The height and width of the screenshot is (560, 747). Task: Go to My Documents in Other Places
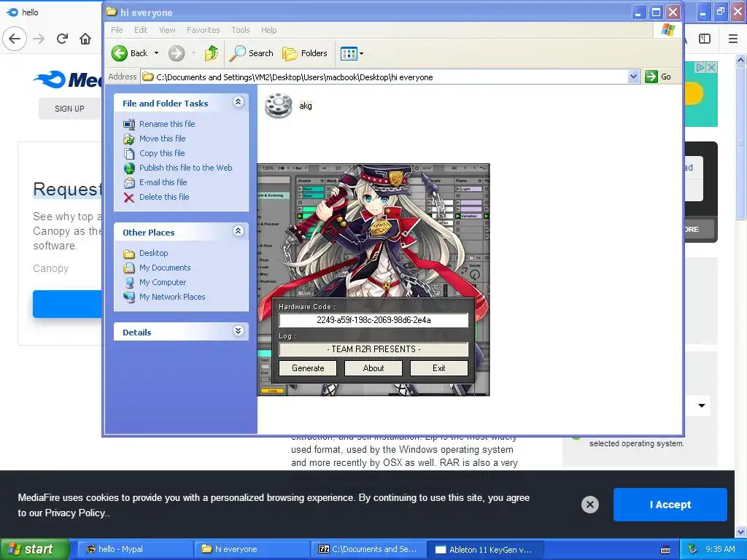pyautogui.click(x=165, y=268)
